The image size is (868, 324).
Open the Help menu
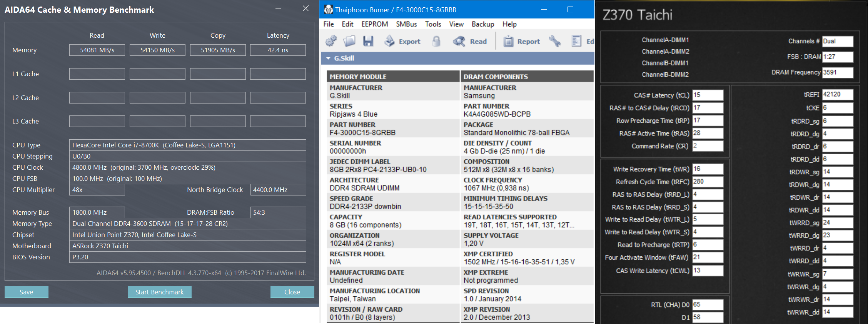(509, 24)
